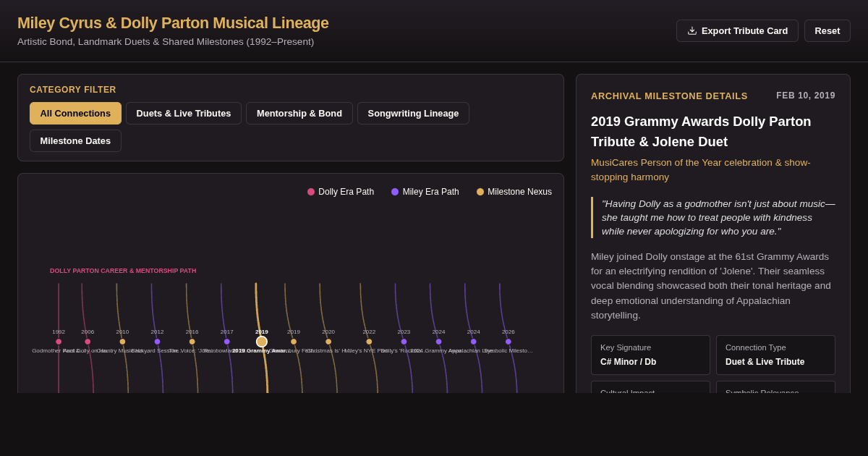Image resolution: width=868 pixels, height=456 pixels.
Task: Select the All Connections filter
Action: pyautogui.click(x=75, y=113)
